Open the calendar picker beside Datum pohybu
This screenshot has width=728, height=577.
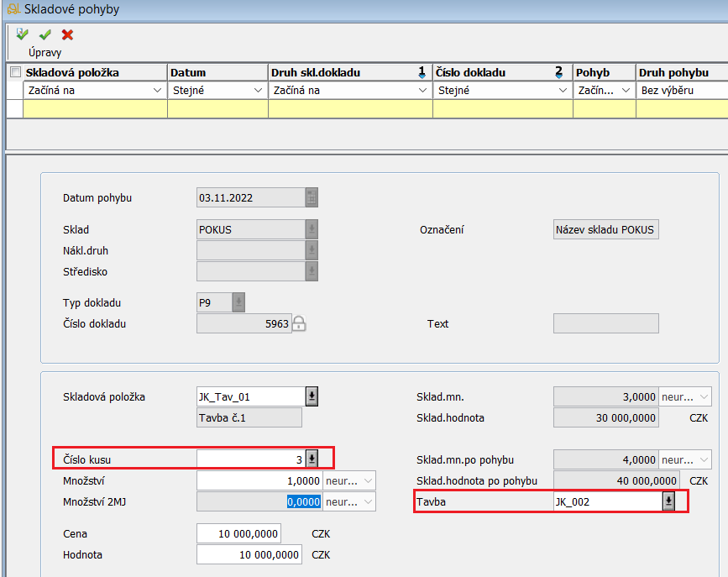(x=312, y=198)
